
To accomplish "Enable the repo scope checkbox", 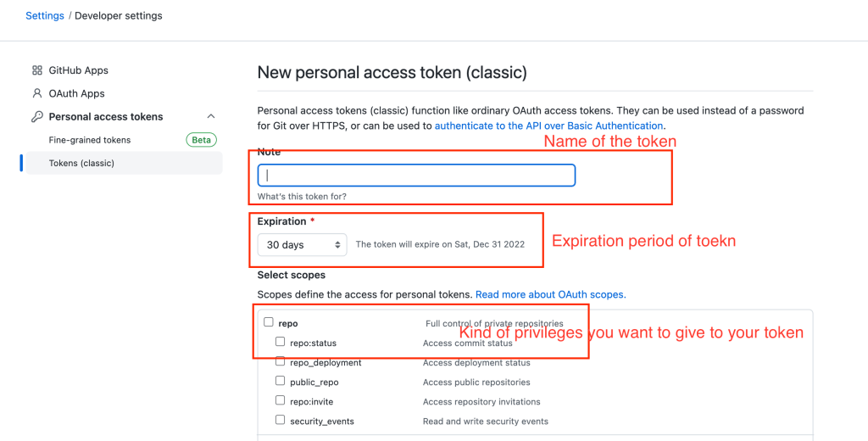I will click(269, 322).
